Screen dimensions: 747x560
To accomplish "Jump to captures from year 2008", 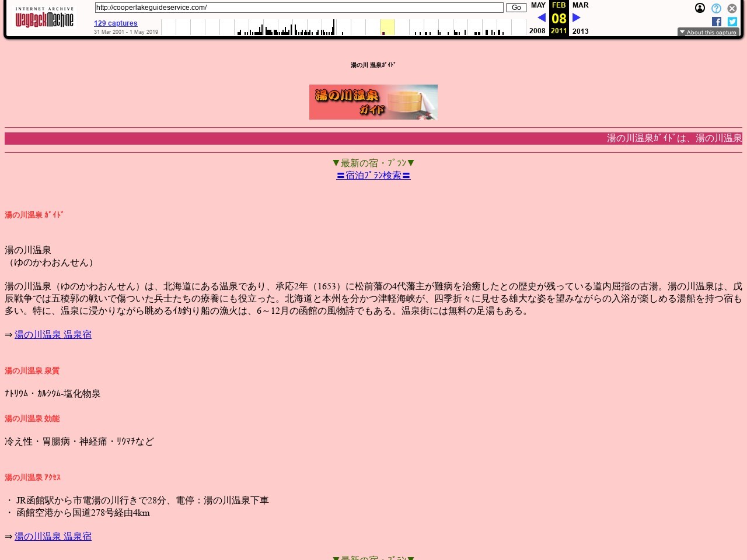I will [x=537, y=31].
